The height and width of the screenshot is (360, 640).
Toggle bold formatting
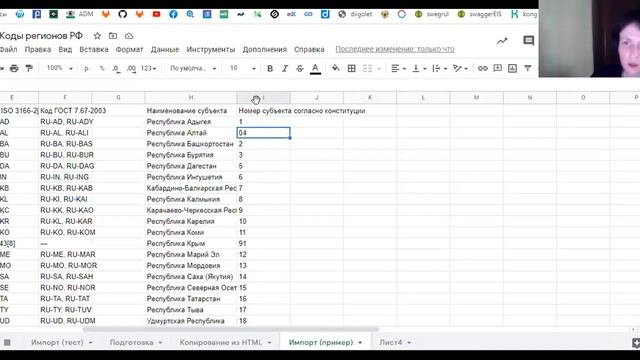tap(270, 69)
